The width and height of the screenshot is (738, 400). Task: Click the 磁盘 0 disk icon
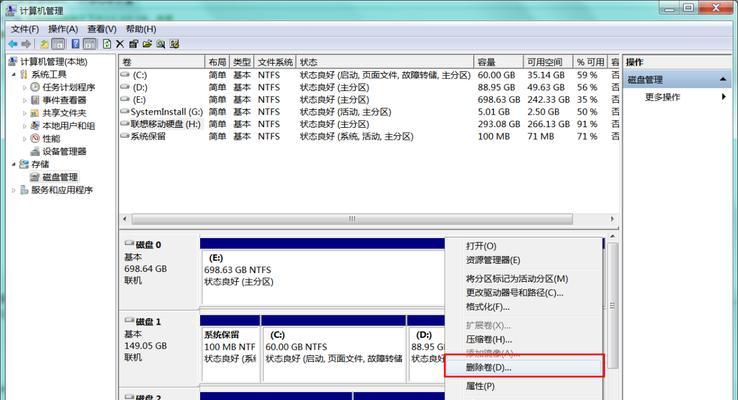pyautogui.click(x=129, y=243)
